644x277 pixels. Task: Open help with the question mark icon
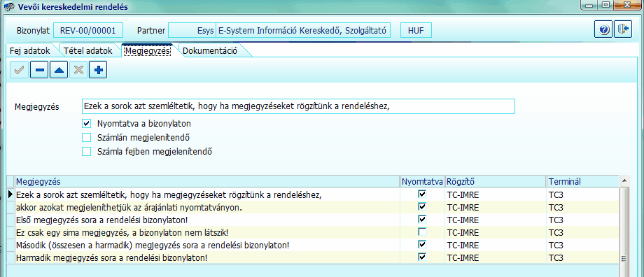pos(603,29)
